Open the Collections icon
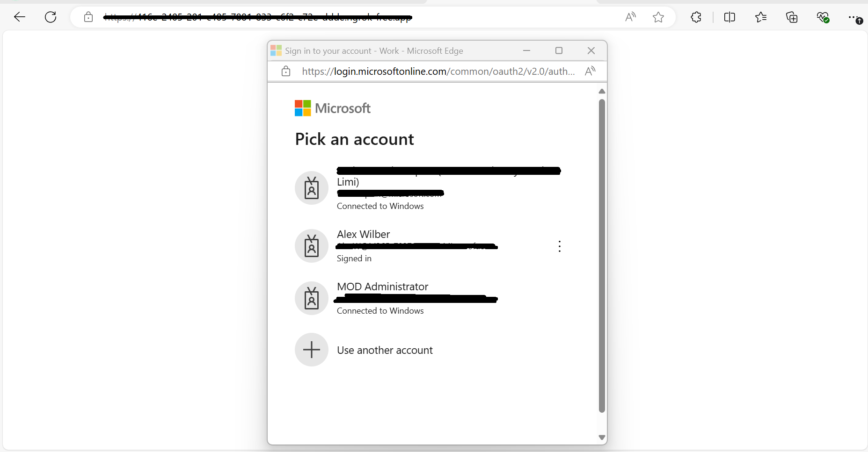 point(792,17)
